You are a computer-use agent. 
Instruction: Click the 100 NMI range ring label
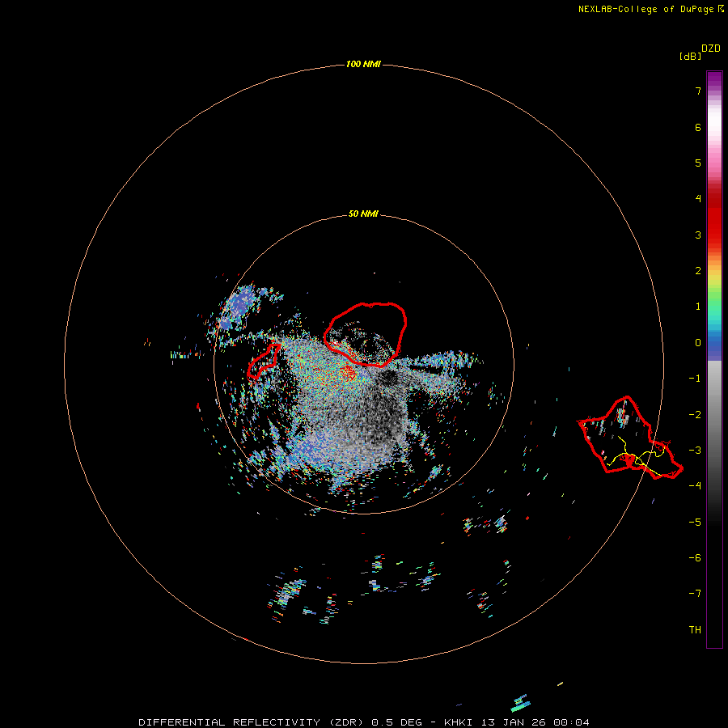click(363, 64)
